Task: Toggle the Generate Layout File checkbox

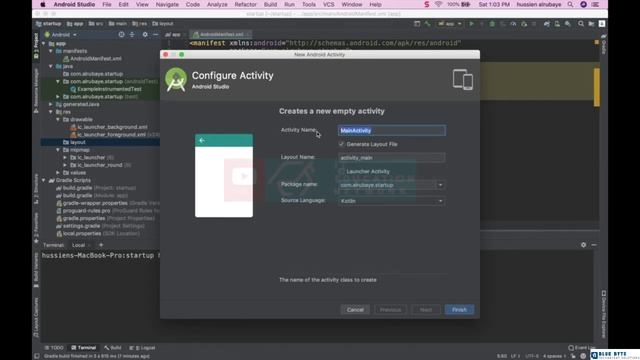Action: tap(341, 144)
